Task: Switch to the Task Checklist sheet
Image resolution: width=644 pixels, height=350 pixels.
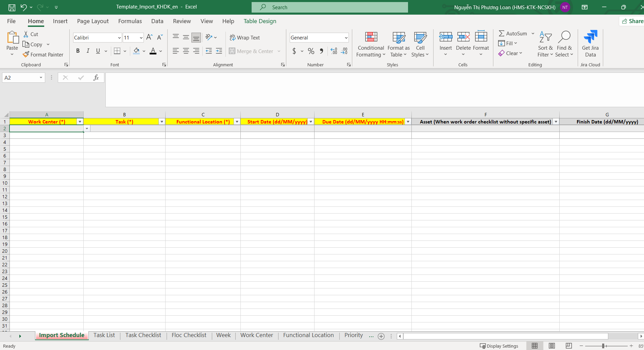Action: pos(143,335)
